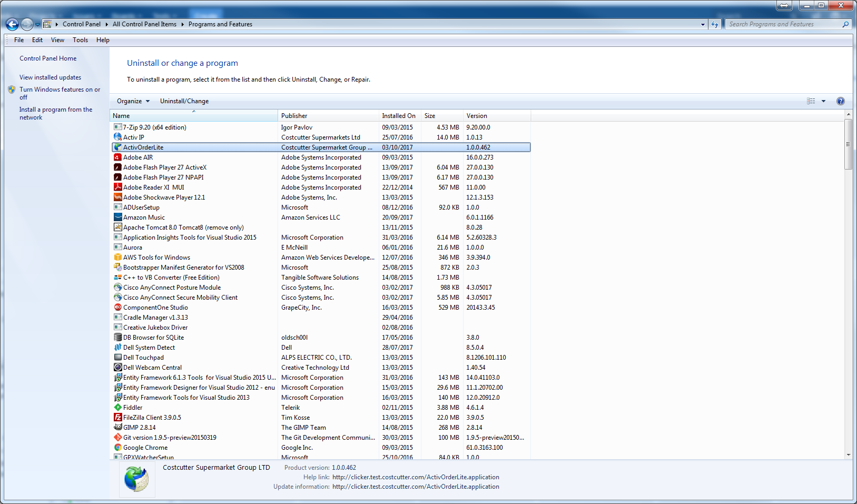Open the Tools menu
857x504 pixels.
[80, 40]
